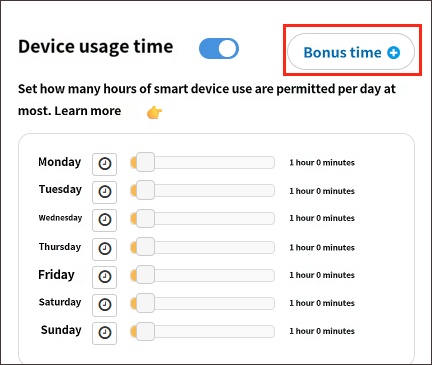Click the Thursday usage slider track

click(202, 247)
